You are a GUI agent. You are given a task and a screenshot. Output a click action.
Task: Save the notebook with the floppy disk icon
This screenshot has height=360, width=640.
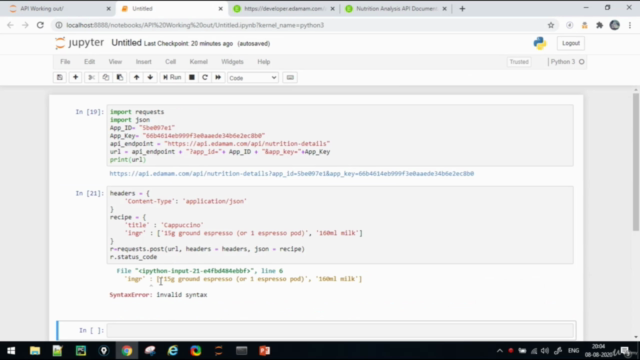60,78
